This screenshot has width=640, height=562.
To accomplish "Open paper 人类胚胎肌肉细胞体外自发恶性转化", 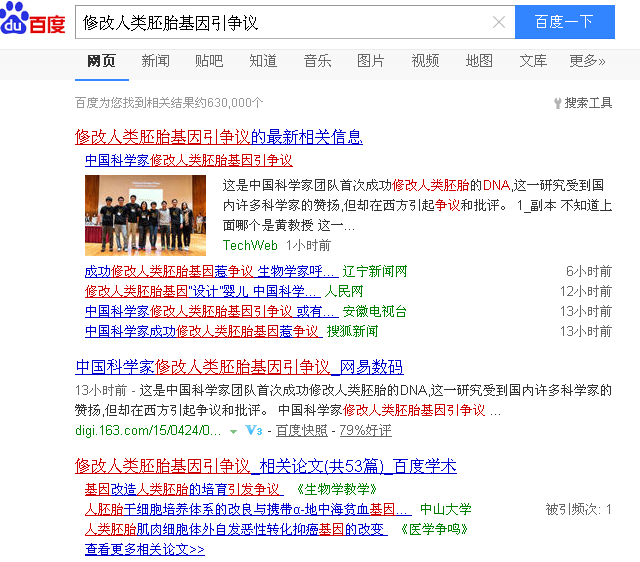I will point(236,529).
